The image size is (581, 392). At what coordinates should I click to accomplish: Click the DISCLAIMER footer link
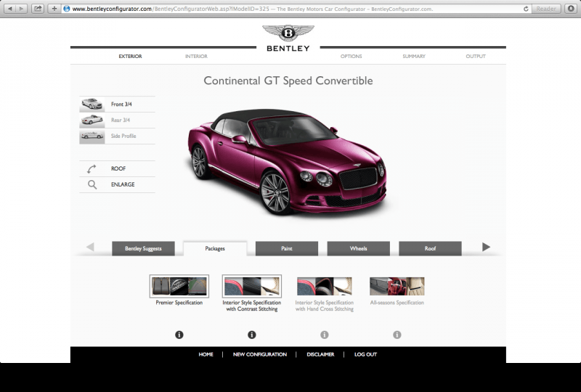click(320, 354)
